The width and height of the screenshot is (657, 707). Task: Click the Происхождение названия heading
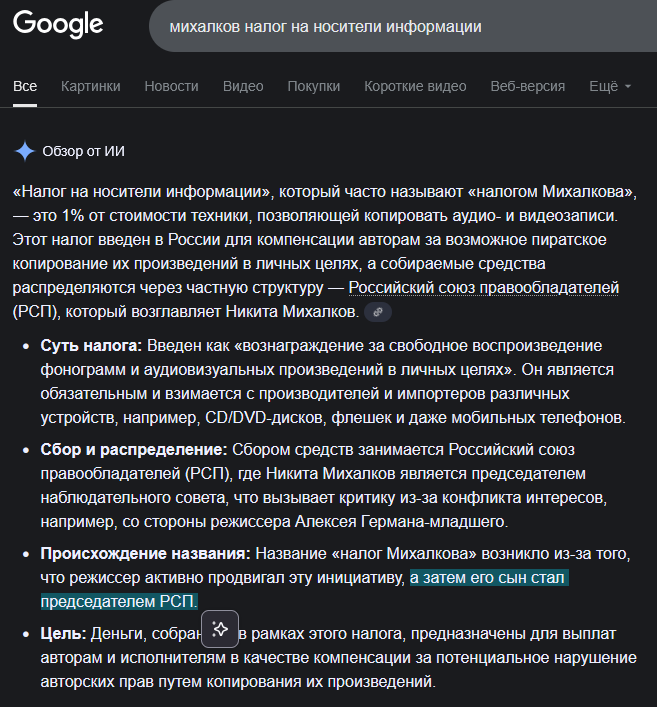(145, 554)
